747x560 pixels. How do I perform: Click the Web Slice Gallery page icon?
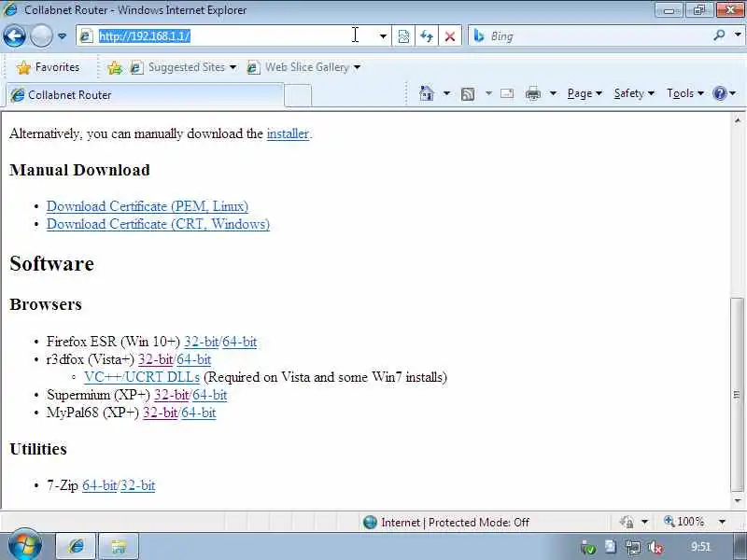(253, 67)
